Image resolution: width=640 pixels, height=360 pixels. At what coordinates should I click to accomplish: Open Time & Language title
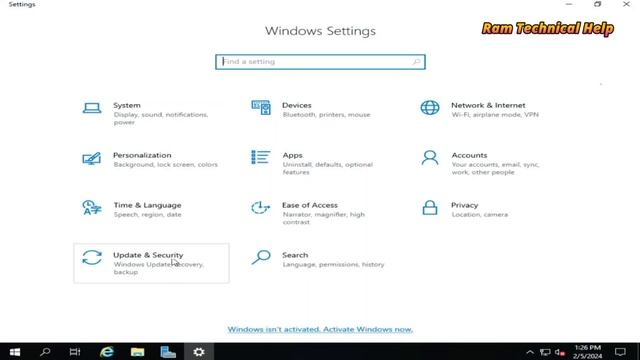click(147, 205)
